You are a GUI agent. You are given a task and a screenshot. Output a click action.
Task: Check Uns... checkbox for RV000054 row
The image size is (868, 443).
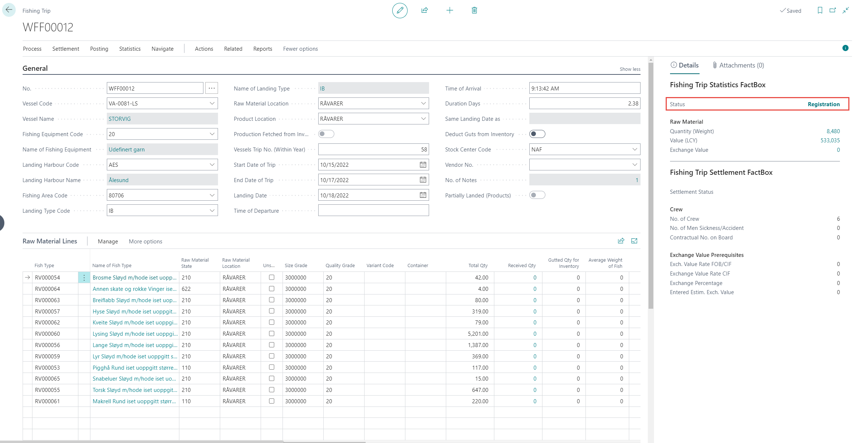[272, 277]
